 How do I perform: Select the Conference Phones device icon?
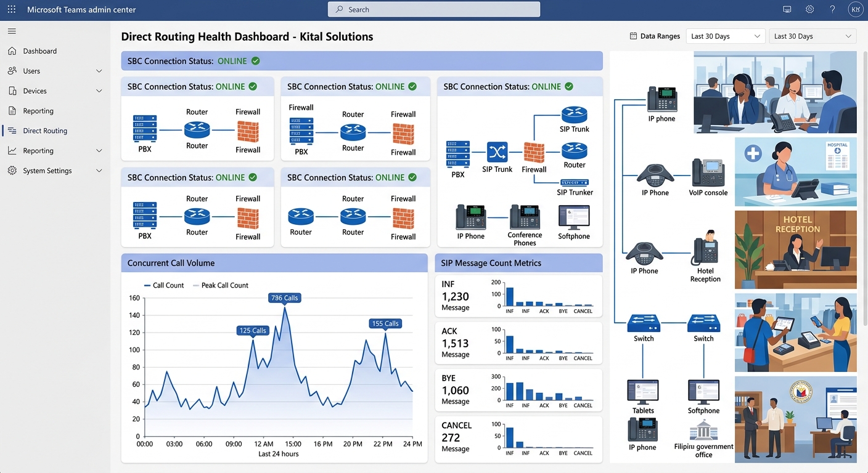[x=525, y=217]
